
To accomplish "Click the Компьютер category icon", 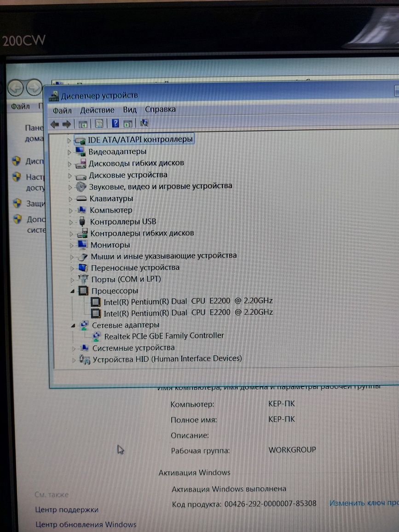I will [82, 210].
